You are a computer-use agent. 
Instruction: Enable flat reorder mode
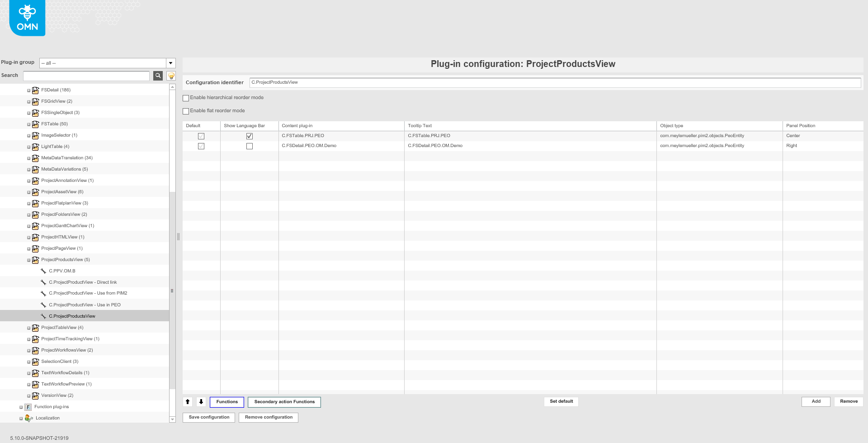coord(186,111)
